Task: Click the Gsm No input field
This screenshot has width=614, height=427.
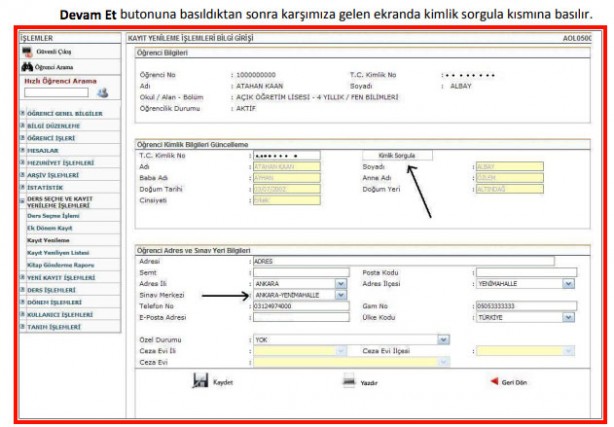Action: tap(526, 306)
